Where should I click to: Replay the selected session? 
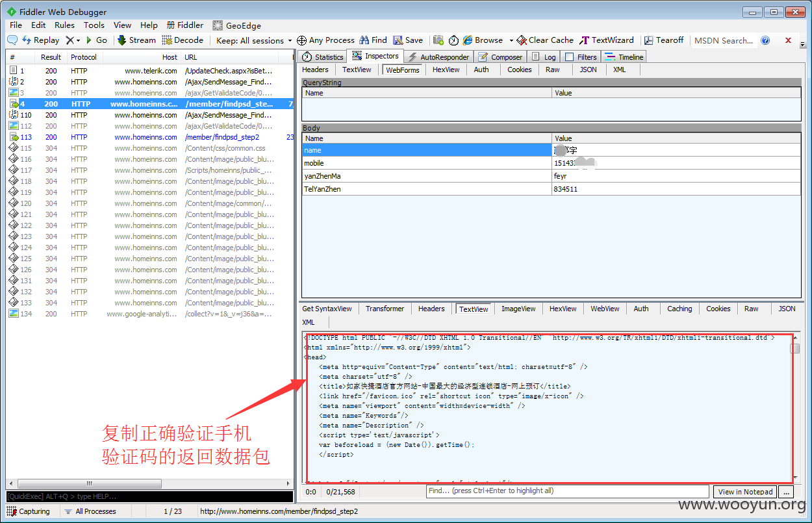(x=40, y=40)
